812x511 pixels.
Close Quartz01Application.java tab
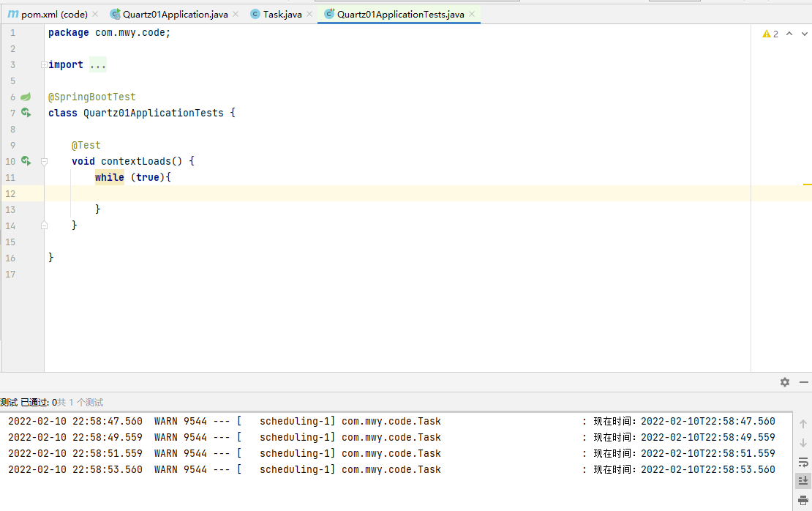click(236, 15)
